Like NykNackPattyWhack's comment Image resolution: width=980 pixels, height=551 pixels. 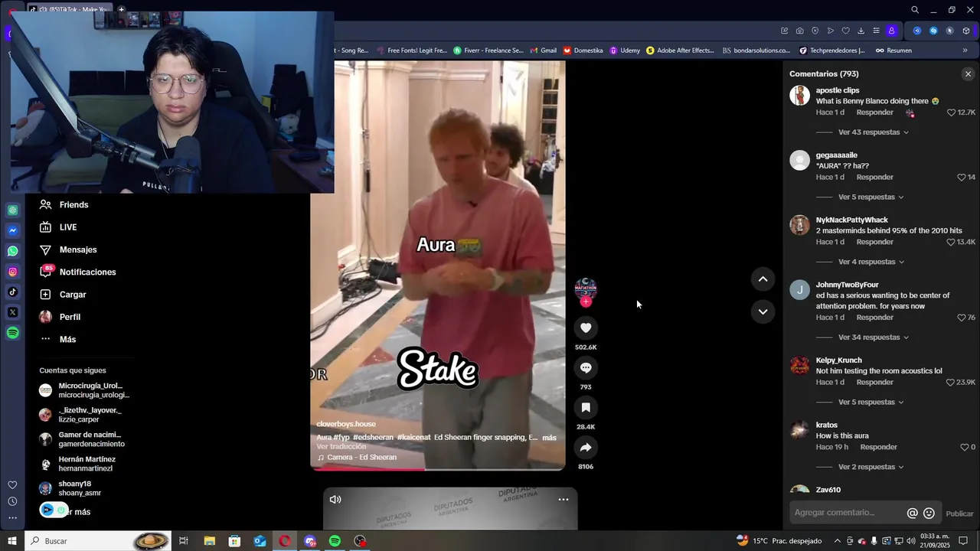(951, 242)
